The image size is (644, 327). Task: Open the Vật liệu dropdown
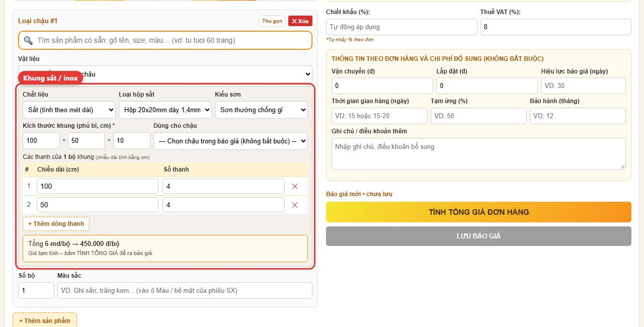[x=165, y=74]
